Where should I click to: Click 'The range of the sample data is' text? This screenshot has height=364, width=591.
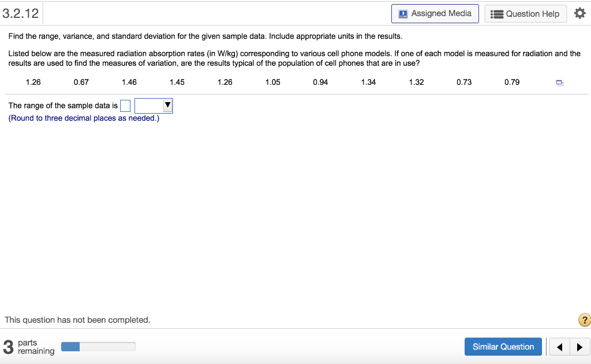click(x=63, y=106)
